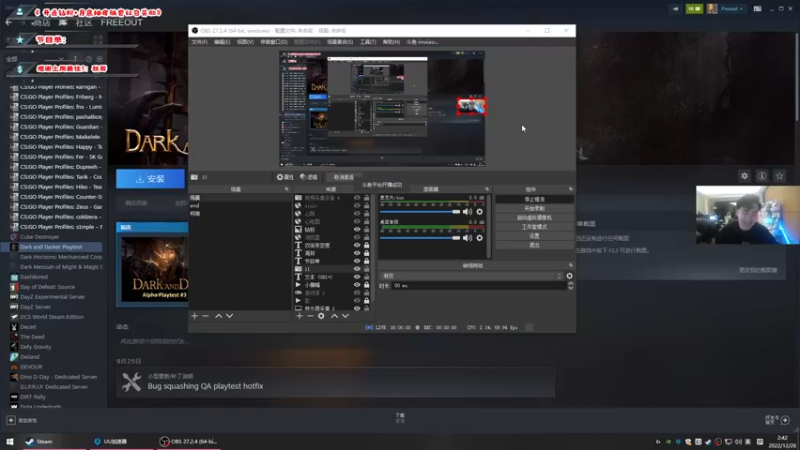
Task: Add game to favorites with the star icon
Action: click(x=780, y=176)
